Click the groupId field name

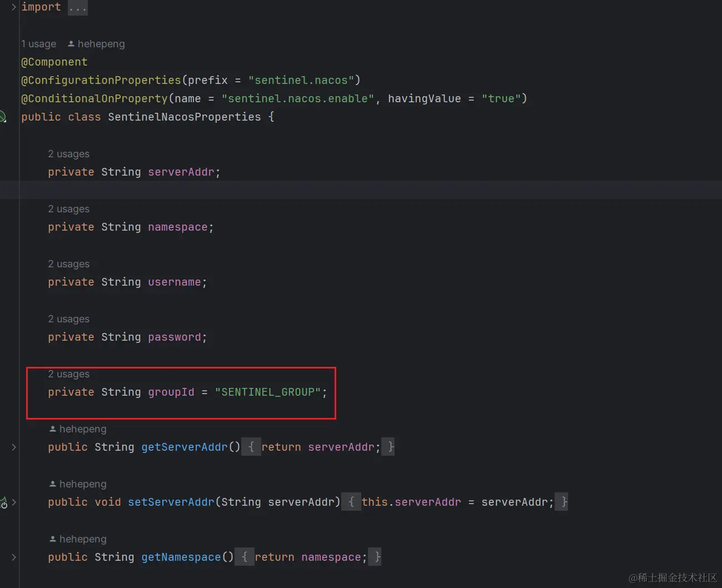click(x=171, y=392)
